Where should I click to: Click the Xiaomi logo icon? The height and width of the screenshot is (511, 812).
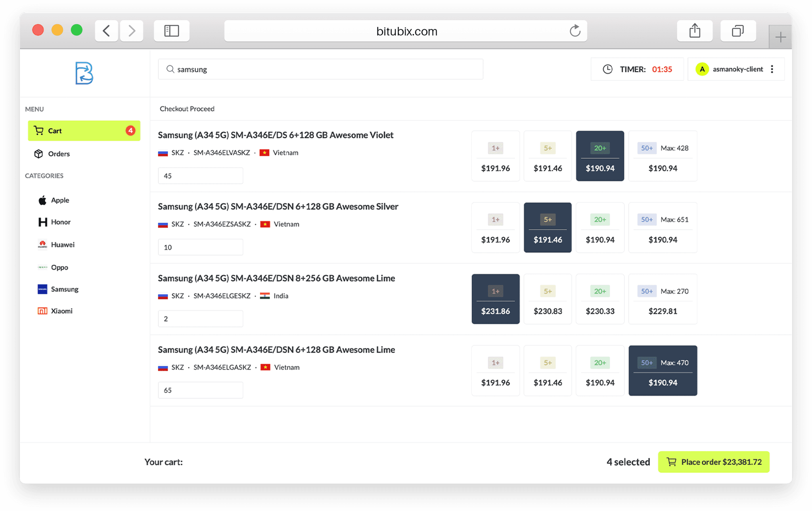pos(42,311)
